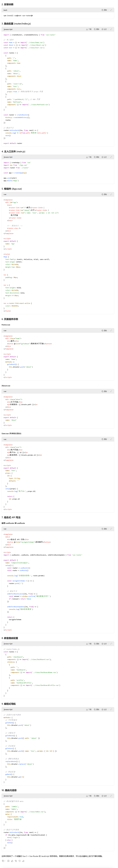118x868 pixels.
Task: Collapse the route meta info code block
Action: (x=111, y=796)
